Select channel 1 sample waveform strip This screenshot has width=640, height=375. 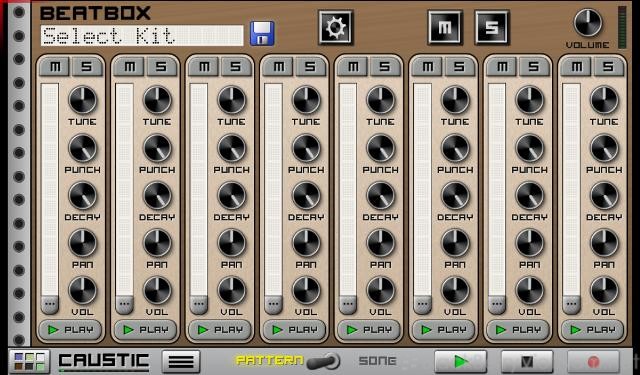tap(50, 190)
